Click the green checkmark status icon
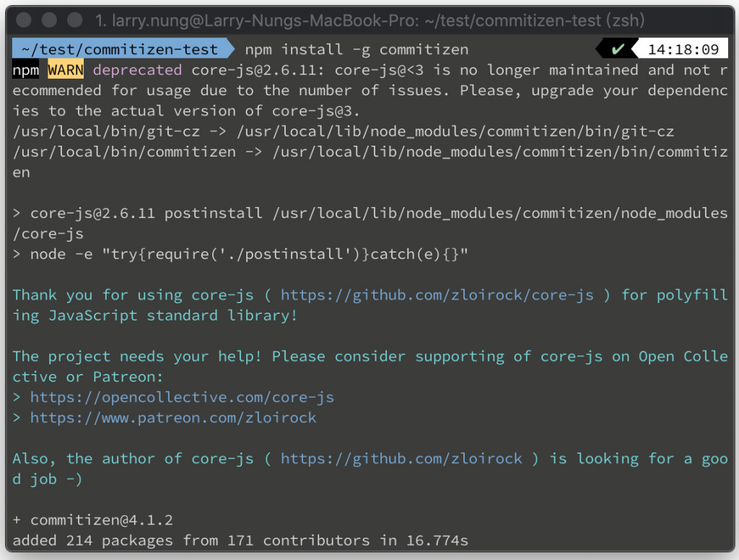 (618, 49)
